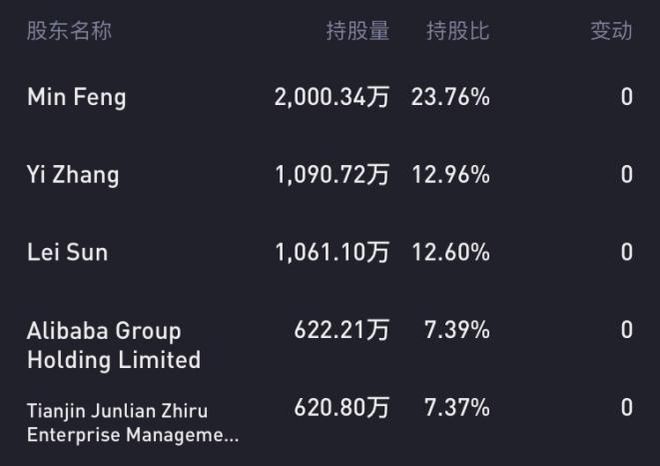Select the 2,000.34万 holding amount
Image resolution: width=660 pixels, height=466 pixels.
pos(332,97)
